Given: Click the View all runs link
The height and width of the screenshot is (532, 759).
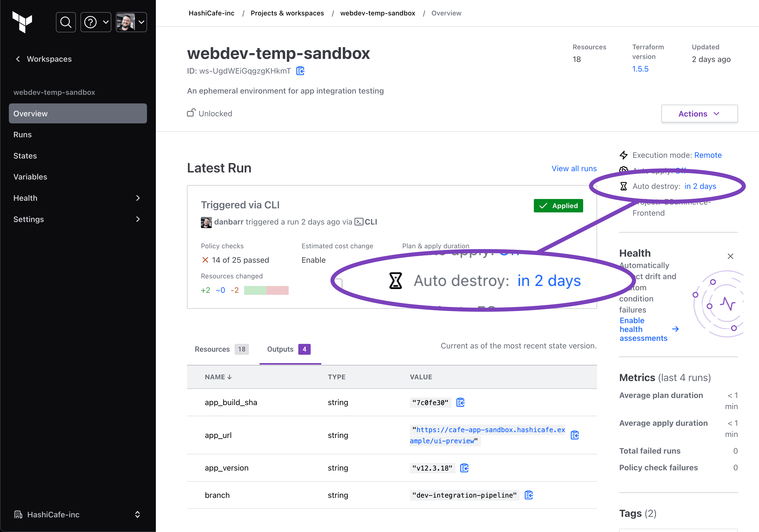Looking at the screenshot, I should [x=574, y=168].
